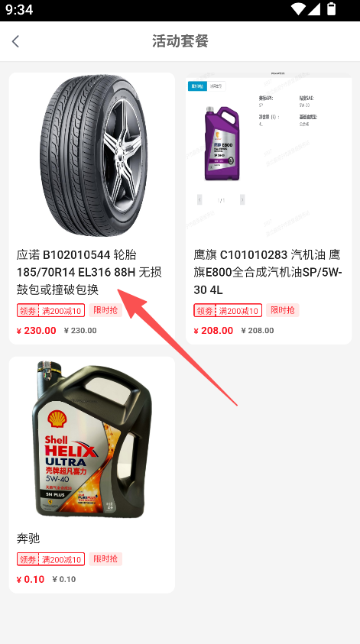Tap the 限时抢 tag on the 奔驰 item
Image resolution: width=360 pixels, height=644 pixels.
click(105, 559)
